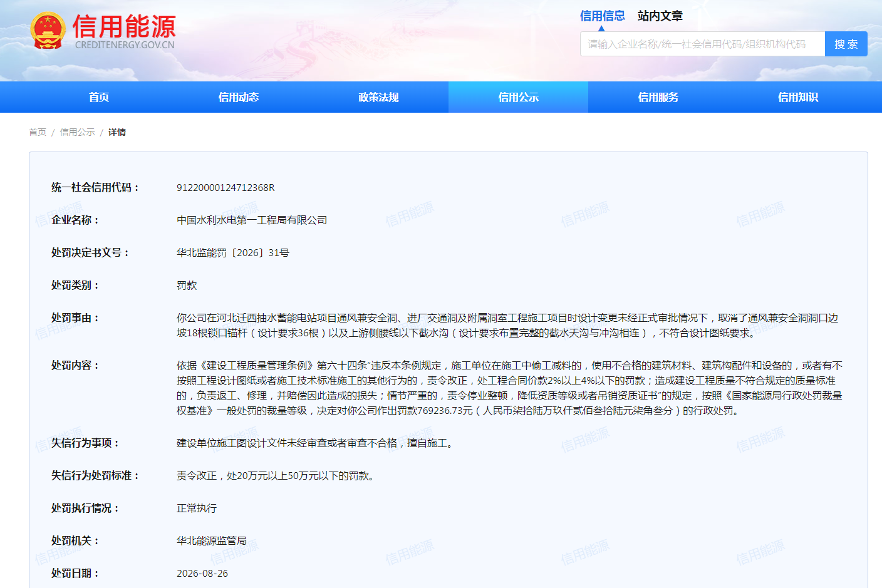Select the authority name 华北能源监管局
Screen dimensions: 882x588
pyautogui.click(x=212, y=541)
